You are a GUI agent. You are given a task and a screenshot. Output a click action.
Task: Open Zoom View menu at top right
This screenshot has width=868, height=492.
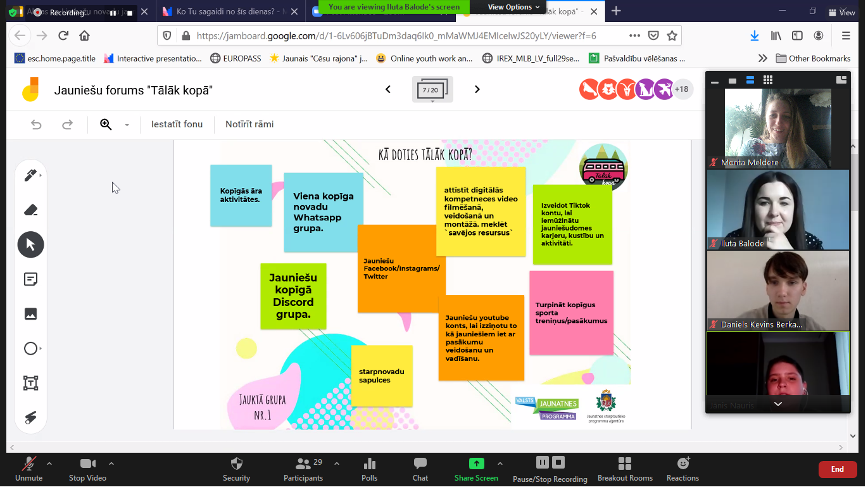point(841,12)
